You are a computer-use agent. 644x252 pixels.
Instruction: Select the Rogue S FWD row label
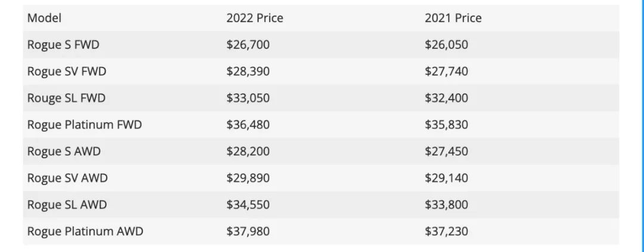coord(63,45)
